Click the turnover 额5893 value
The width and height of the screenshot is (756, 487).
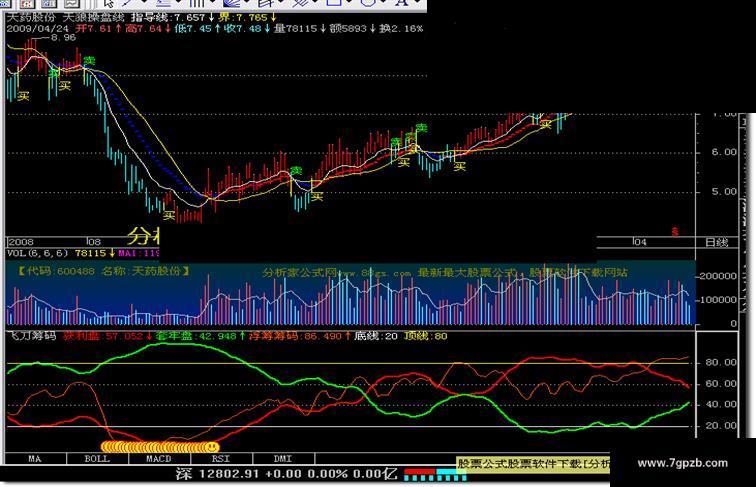click(349, 28)
